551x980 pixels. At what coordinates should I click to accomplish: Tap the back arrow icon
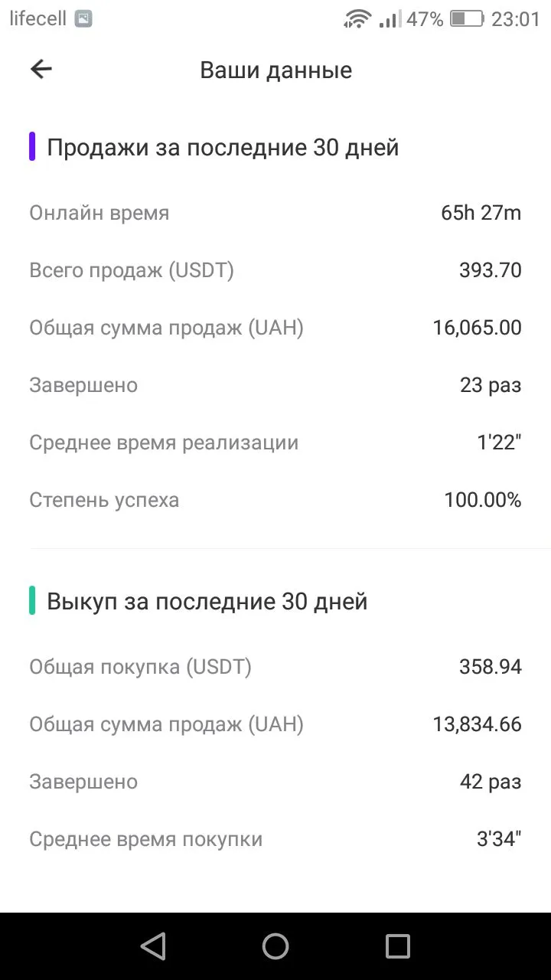tap(41, 70)
